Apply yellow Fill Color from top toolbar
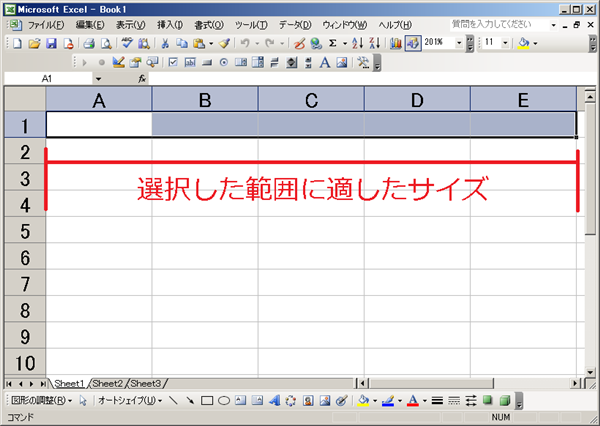This screenshot has width=600, height=426. (523, 43)
